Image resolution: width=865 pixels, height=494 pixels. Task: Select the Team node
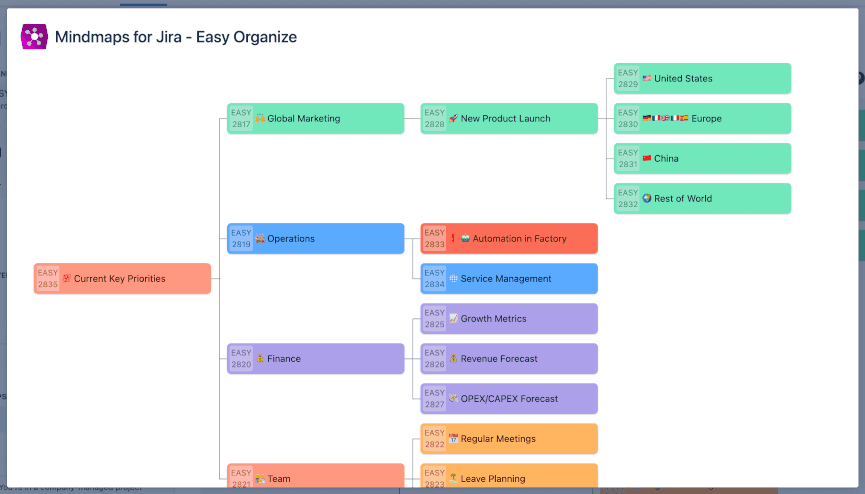(316, 476)
